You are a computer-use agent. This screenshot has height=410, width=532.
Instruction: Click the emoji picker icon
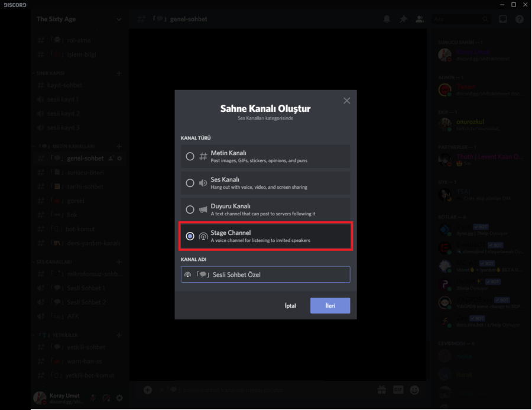click(x=414, y=390)
